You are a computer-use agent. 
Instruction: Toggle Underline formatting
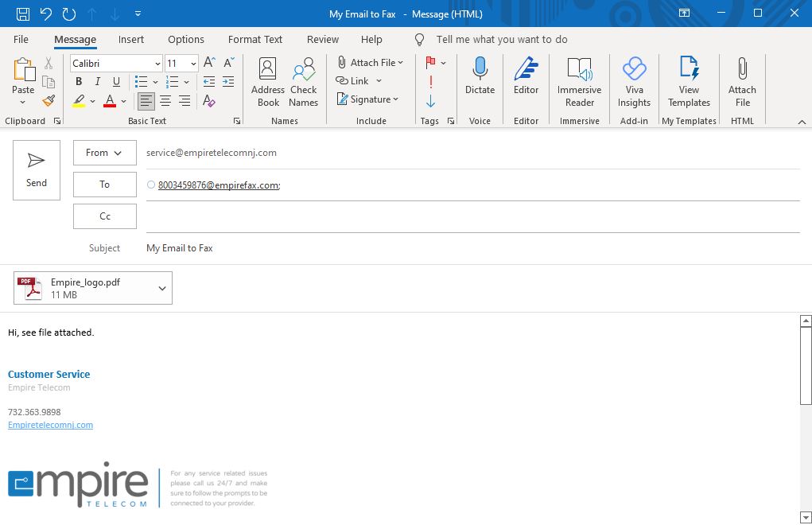tap(117, 82)
